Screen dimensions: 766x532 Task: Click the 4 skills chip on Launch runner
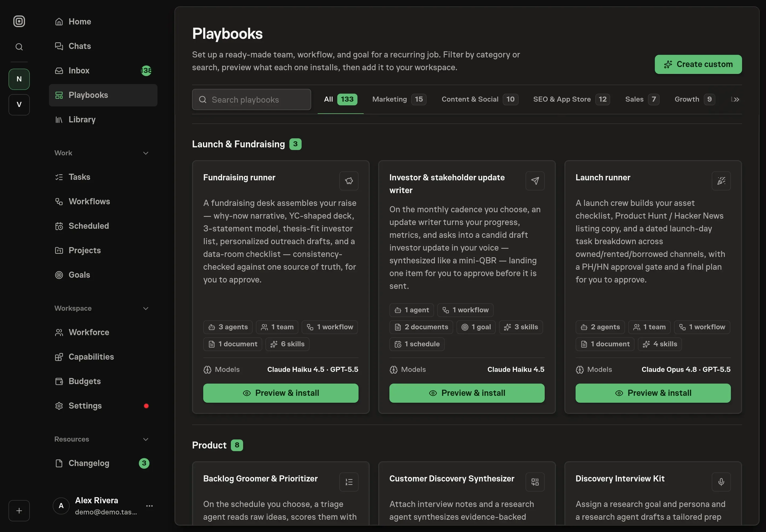pyautogui.click(x=660, y=344)
